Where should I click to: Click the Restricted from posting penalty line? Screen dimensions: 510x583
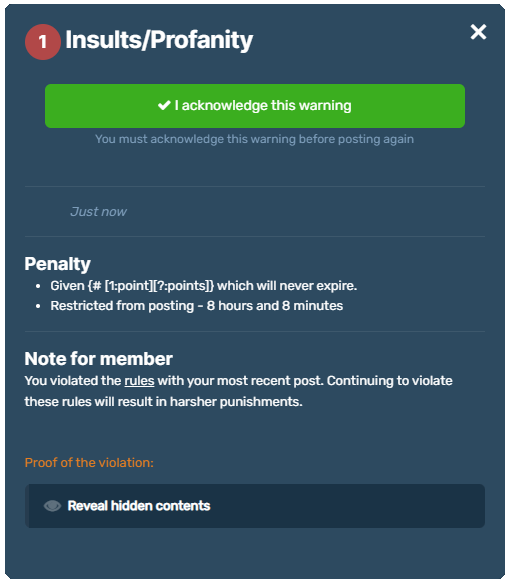tap(197, 306)
